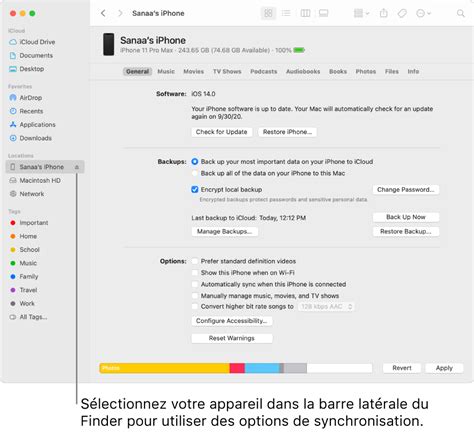Screen dimensions: 474x432
Task: Switch to the Files tab
Action: pyautogui.click(x=392, y=71)
